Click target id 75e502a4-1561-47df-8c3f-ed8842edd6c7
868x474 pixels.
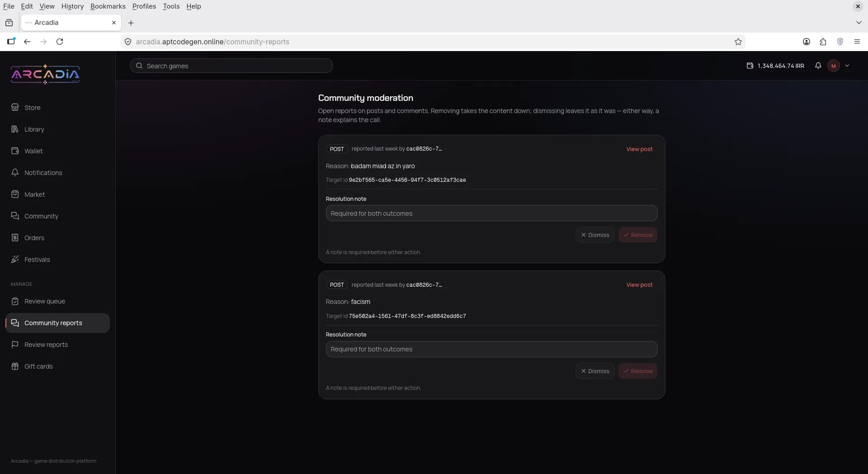[407, 316]
